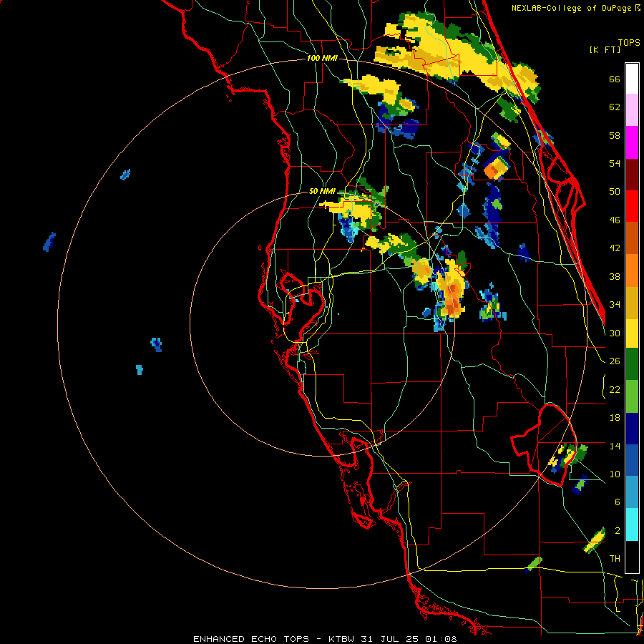The image size is (644, 644).
Task: Click the legend value 10
Action: click(615, 474)
